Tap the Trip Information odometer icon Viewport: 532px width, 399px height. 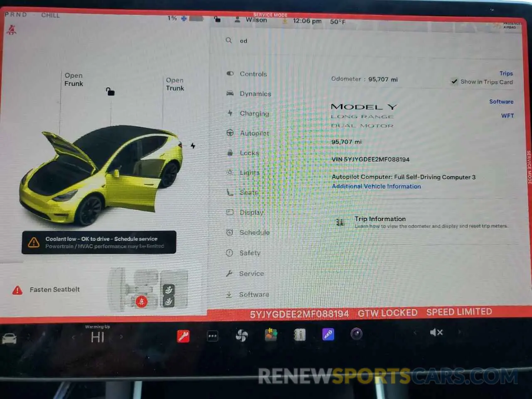coord(340,222)
